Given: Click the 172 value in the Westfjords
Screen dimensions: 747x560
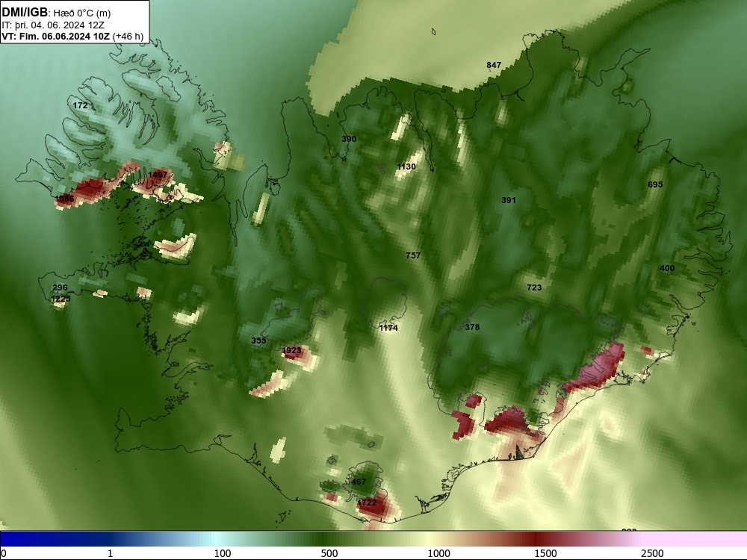Looking at the screenshot, I should click(80, 105).
